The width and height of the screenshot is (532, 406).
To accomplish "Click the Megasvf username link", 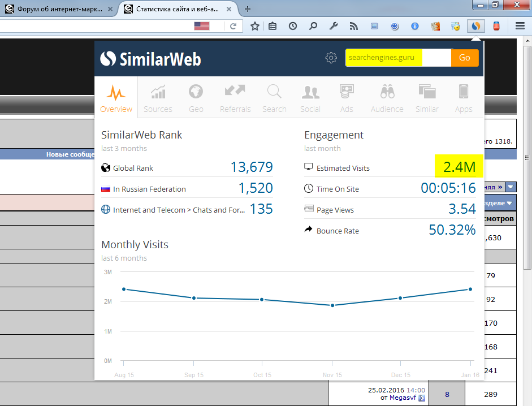I will click(x=403, y=398).
